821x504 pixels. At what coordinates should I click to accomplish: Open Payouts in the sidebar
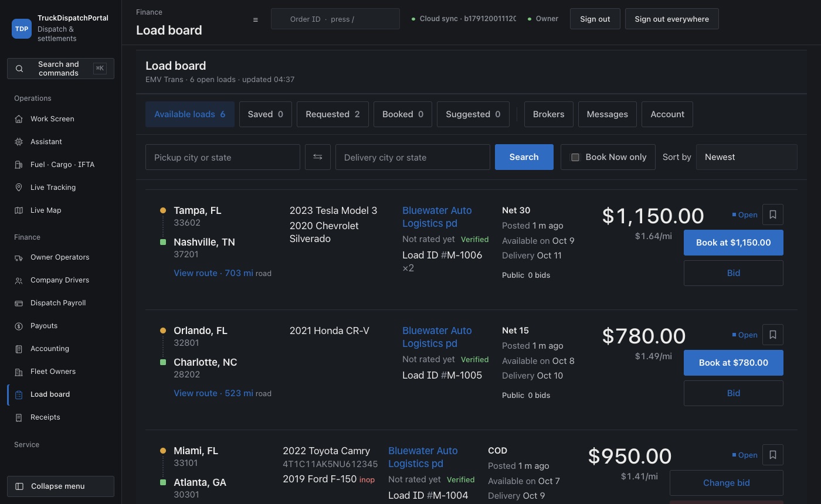(x=44, y=326)
